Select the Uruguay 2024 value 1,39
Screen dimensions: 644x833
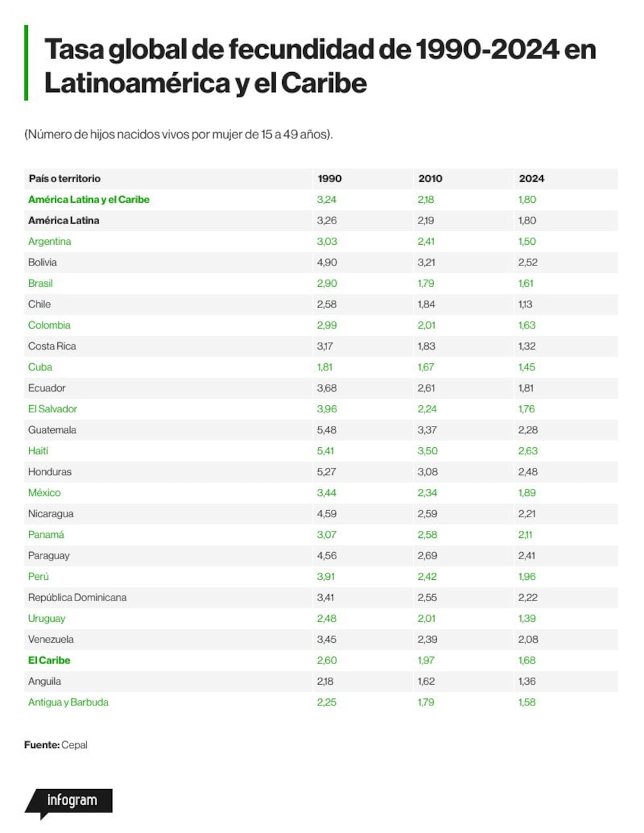[x=527, y=618]
